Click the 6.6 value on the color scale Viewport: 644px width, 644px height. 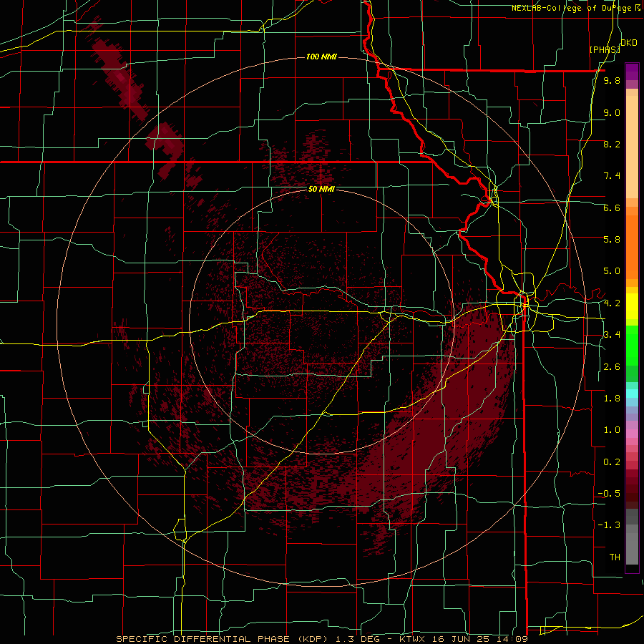pyautogui.click(x=612, y=208)
